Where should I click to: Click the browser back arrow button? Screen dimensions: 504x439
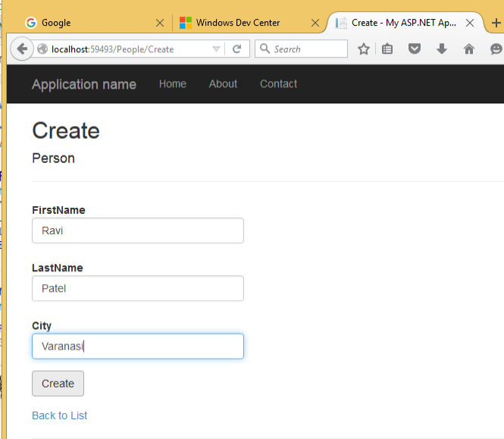[22, 49]
